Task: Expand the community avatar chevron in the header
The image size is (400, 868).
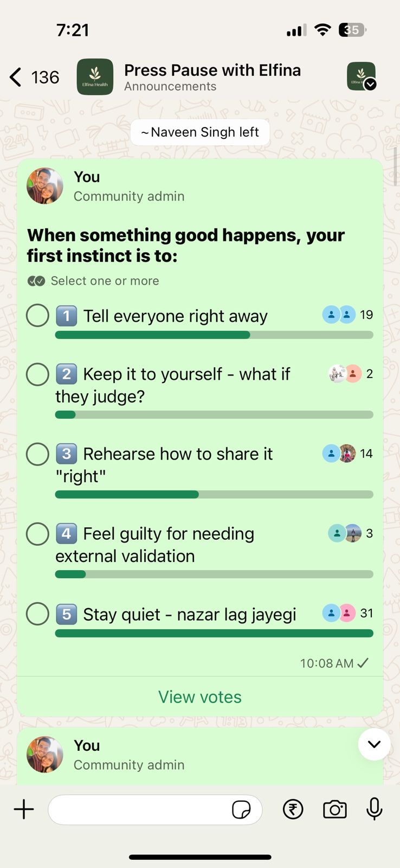Action: pos(369,84)
